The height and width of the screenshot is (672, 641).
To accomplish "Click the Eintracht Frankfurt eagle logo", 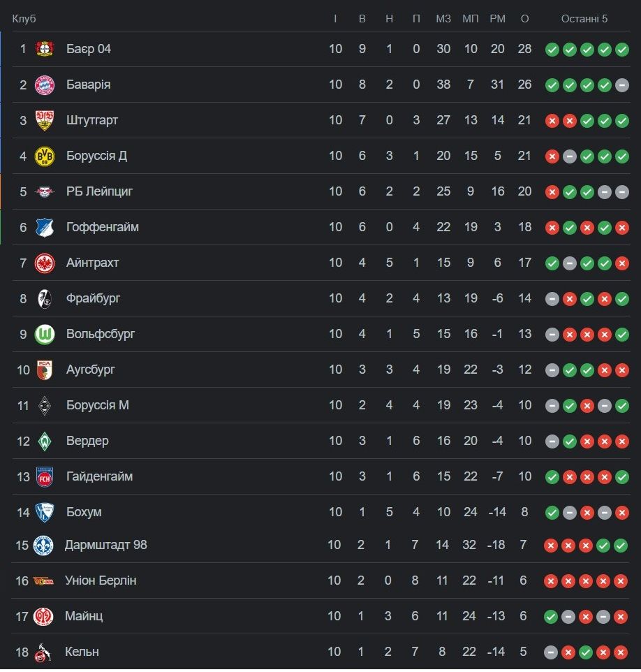I will point(45,263).
